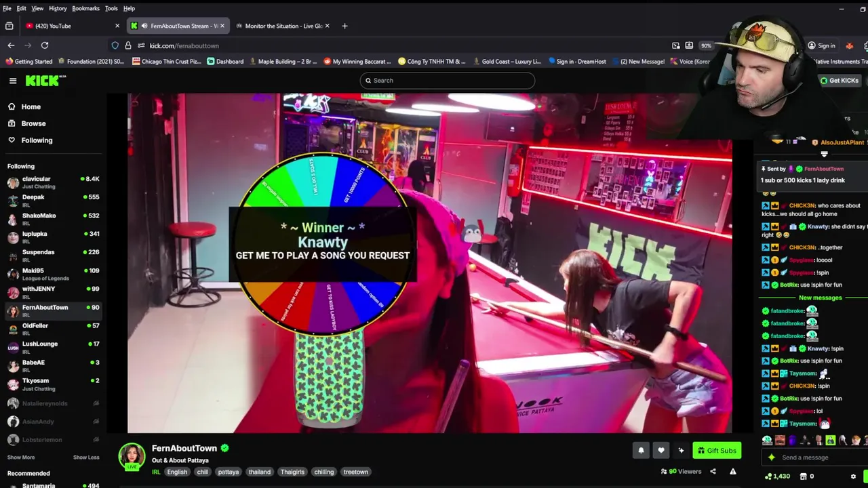The image size is (868, 488).
Task: Click the Get KICKs button
Action: click(x=840, y=81)
